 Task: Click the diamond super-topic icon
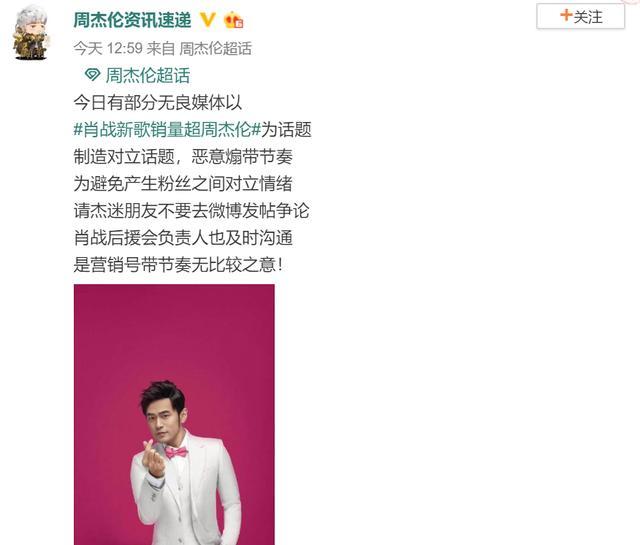coord(92,75)
